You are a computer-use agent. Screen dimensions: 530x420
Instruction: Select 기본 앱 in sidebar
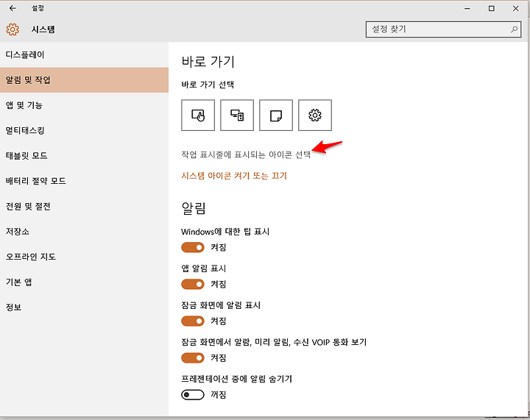(84, 282)
